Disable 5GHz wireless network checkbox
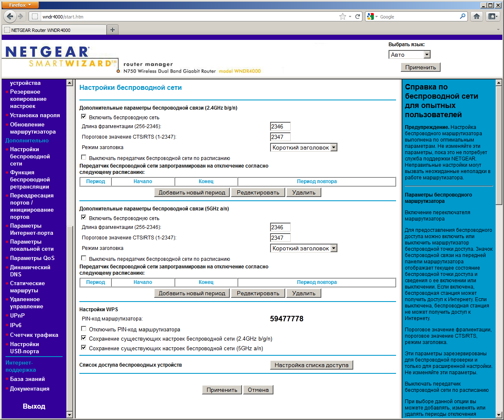This screenshot has width=504, height=420. coord(84,218)
